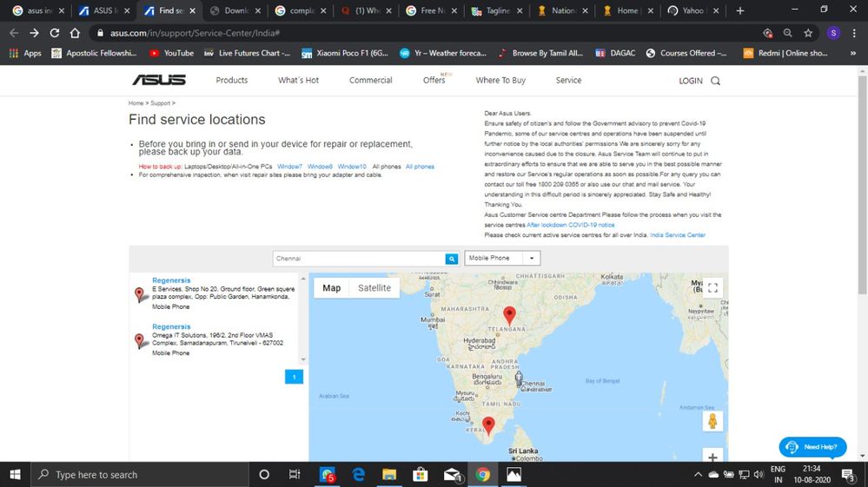
Task: Open the Service menu
Action: [568, 80]
